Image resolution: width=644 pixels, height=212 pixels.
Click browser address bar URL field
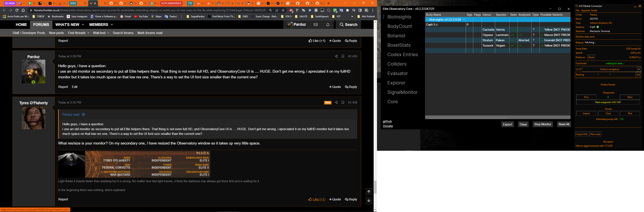tap(150, 10)
